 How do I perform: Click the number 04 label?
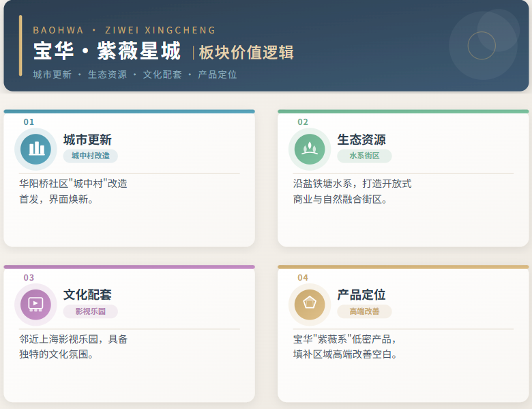pos(303,277)
